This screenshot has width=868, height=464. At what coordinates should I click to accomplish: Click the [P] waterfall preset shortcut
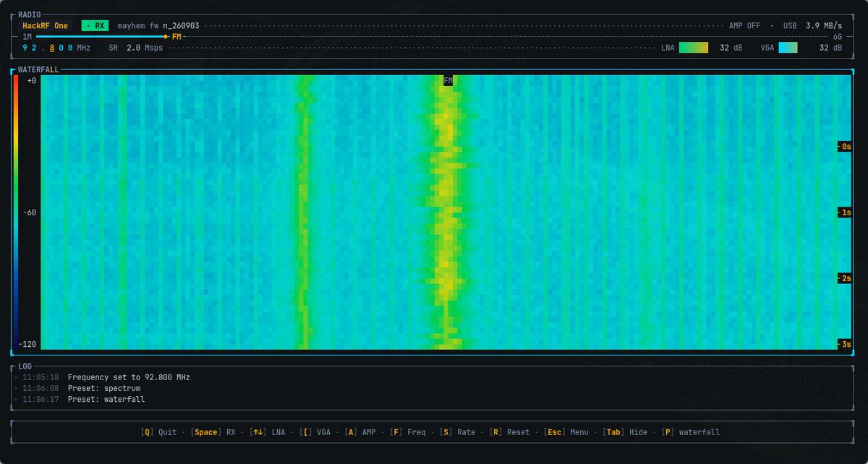pyautogui.click(x=691, y=432)
